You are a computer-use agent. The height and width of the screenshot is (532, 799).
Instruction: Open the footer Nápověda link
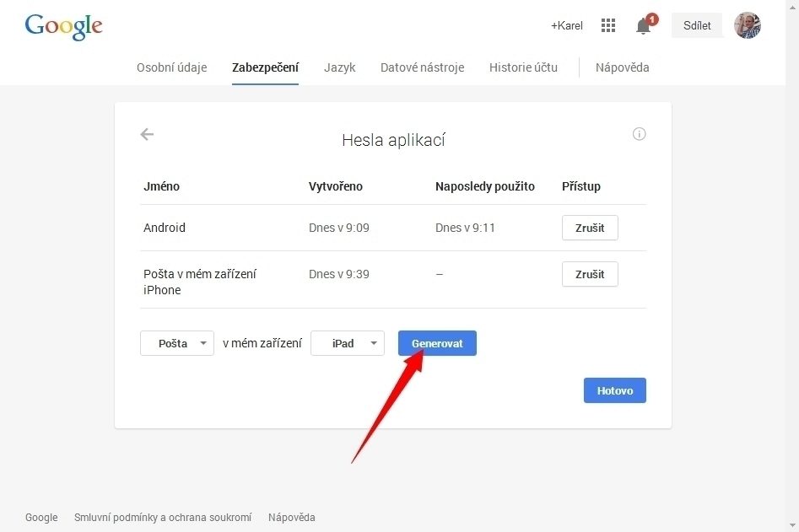pyautogui.click(x=291, y=517)
